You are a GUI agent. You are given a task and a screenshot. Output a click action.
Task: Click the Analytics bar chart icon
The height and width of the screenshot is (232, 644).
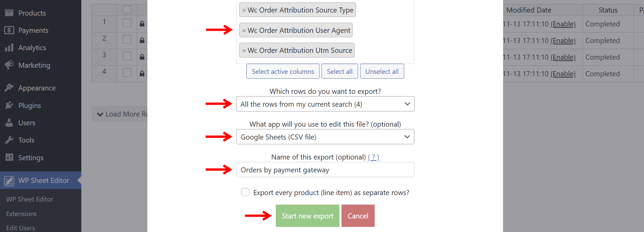(9, 47)
